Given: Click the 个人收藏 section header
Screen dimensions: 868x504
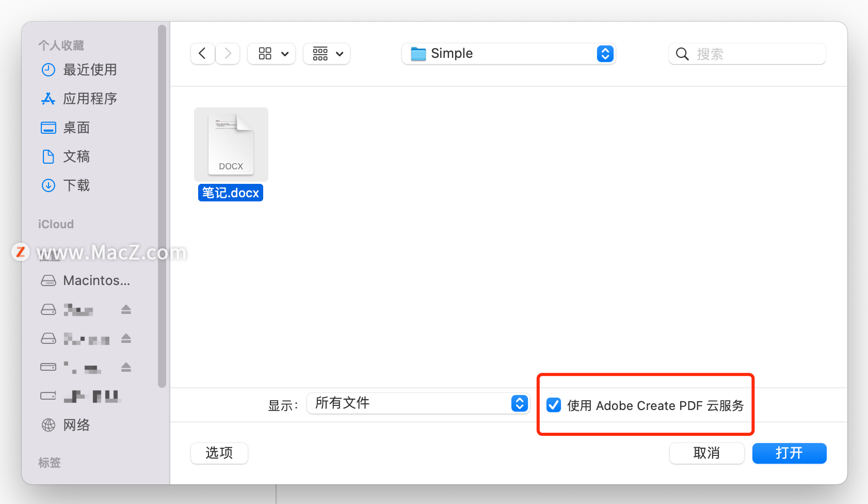Looking at the screenshot, I should coord(61,45).
